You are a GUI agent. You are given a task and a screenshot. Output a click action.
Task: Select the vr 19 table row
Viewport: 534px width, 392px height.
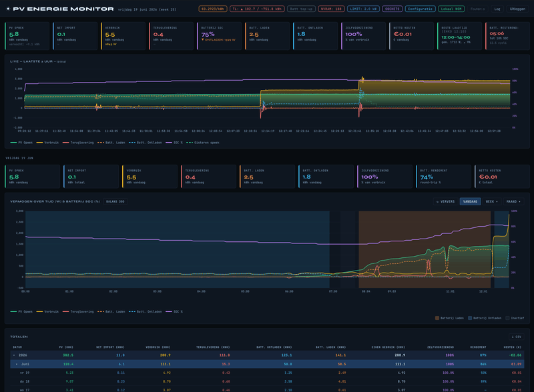267,373
